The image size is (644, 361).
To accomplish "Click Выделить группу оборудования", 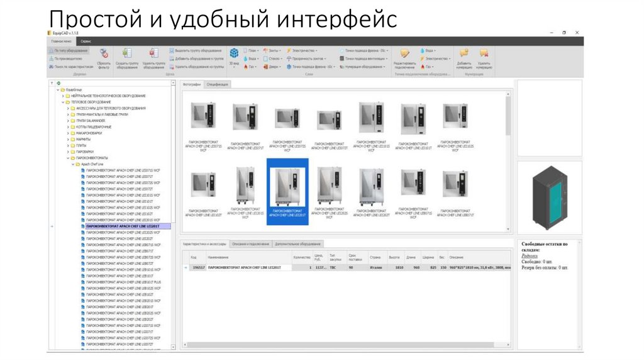I will coord(196,50).
